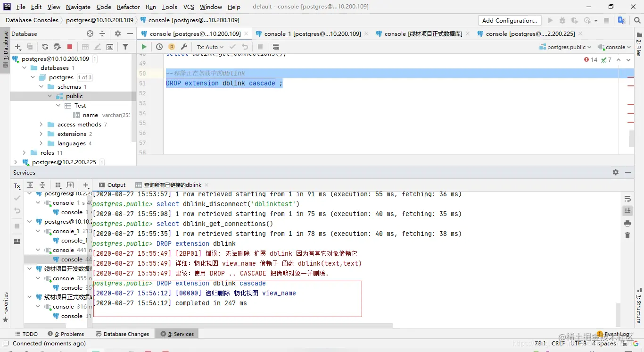Viewport: 644px width, 352px height.
Task: Expand the postgres@10.2.200.225 data source
Action: click(x=16, y=162)
